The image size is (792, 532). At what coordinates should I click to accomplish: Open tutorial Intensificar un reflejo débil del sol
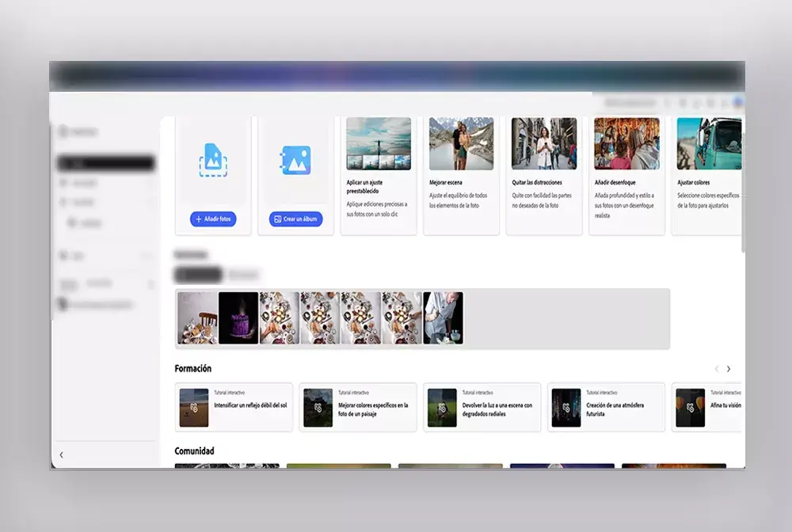pos(234,407)
